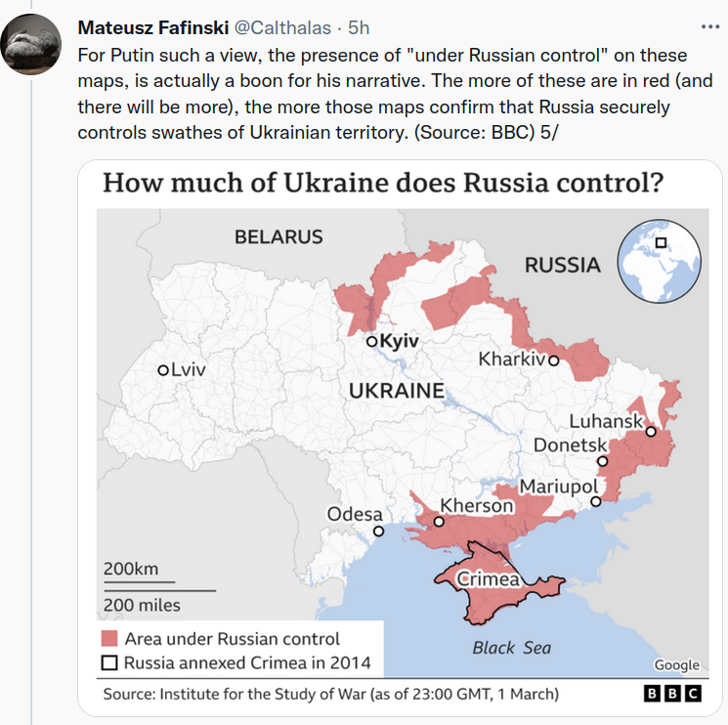Click the Lviv city marker
Image resolution: width=728 pixels, height=725 pixels.
[x=163, y=370]
